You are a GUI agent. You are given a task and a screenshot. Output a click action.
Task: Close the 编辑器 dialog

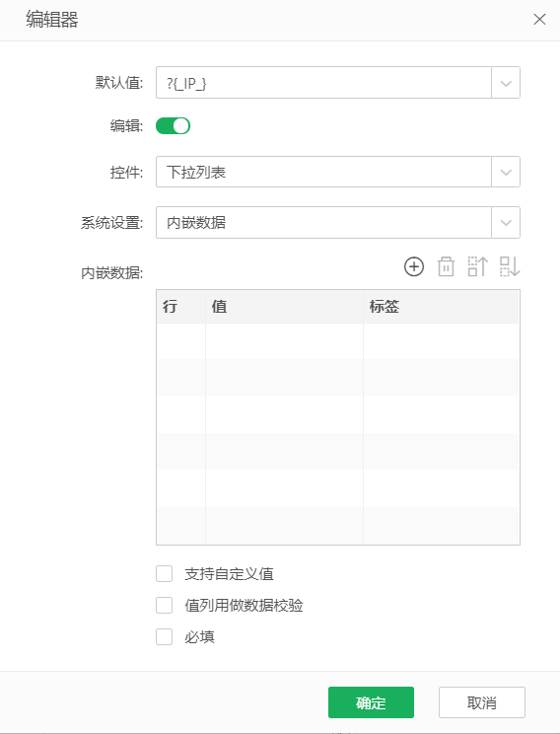point(539,19)
